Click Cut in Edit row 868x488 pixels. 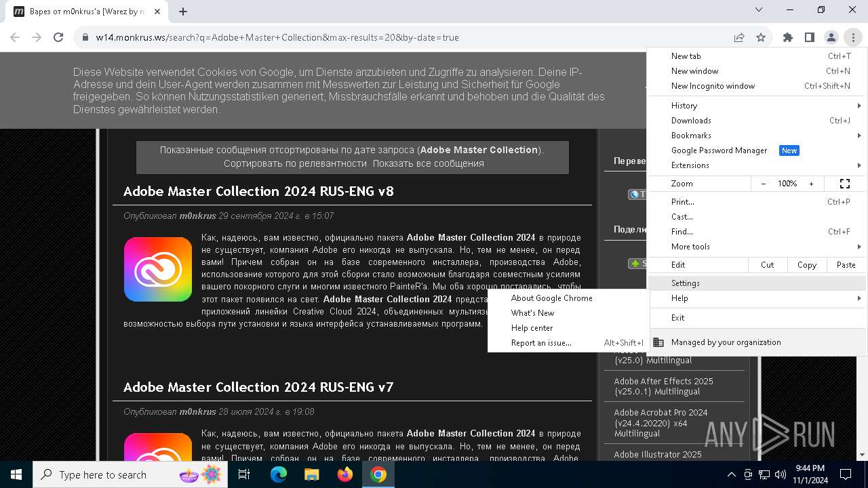click(x=768, y=265)
